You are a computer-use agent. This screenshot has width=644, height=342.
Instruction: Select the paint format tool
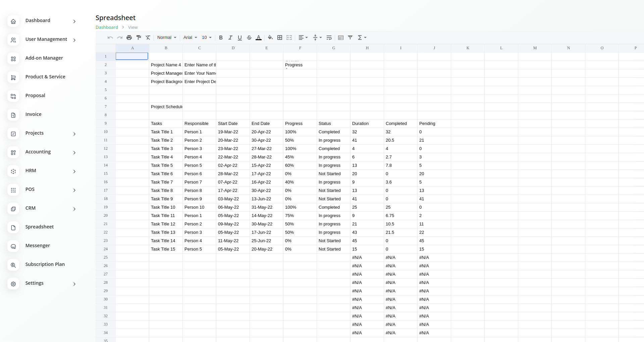[x=139, y=38]
